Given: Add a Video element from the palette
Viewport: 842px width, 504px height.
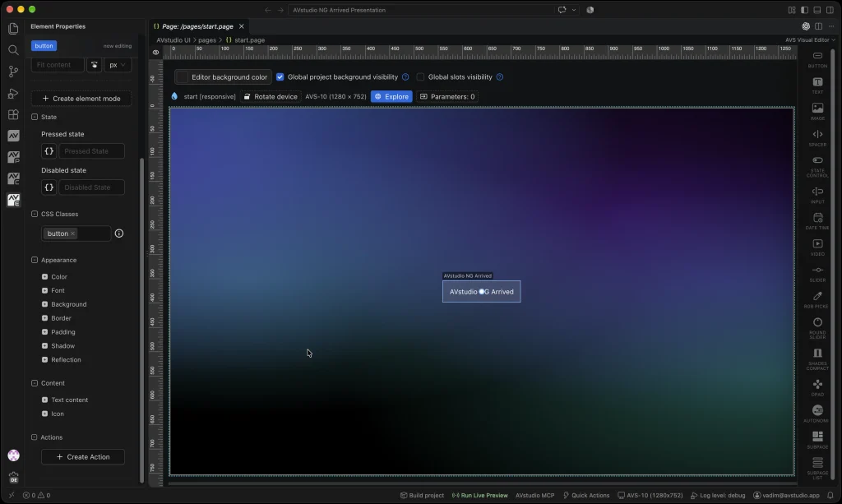Looking at the screenshot, I should pos(817,247).
